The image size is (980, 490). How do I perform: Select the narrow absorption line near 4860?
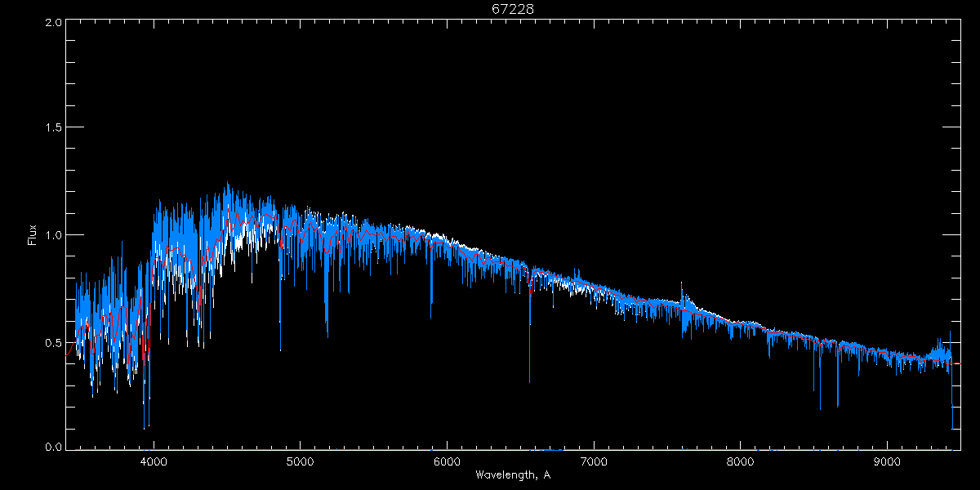coord(280,348)
